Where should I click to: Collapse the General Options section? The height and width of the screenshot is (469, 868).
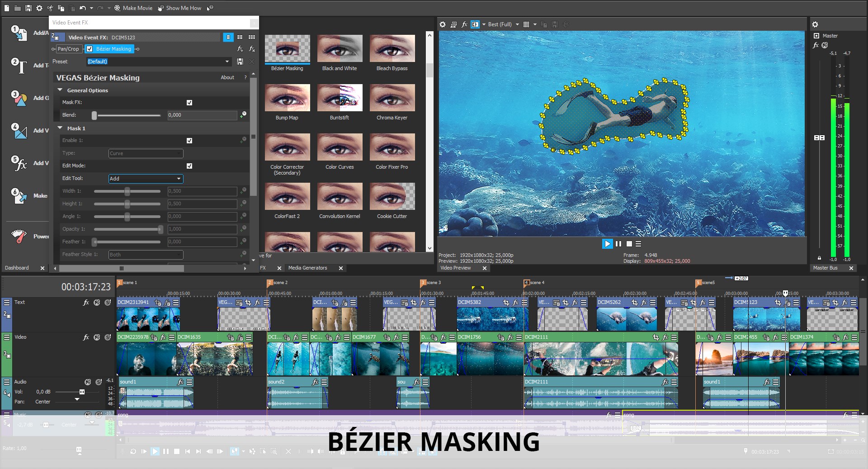point(60,90)
